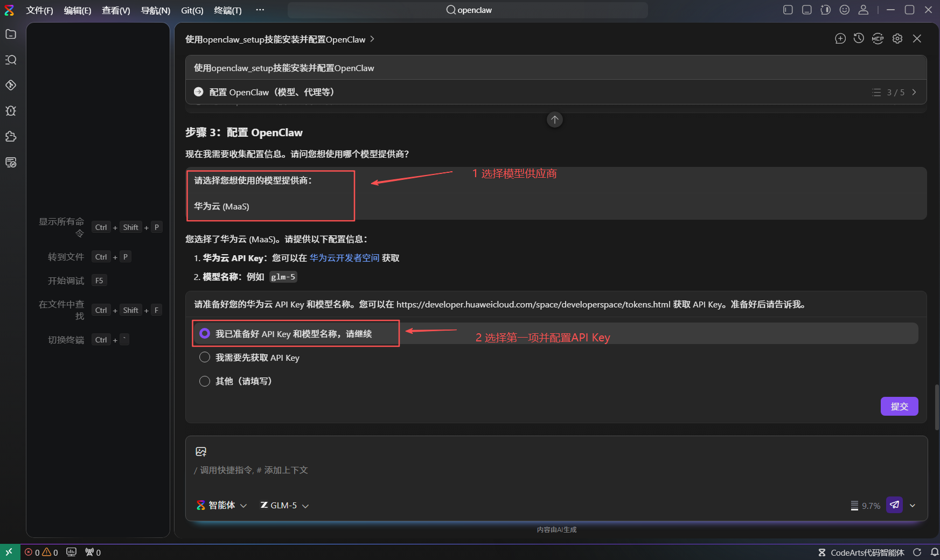Expand the 3/5 task progress list
The image size is (940, 560).
894,93
